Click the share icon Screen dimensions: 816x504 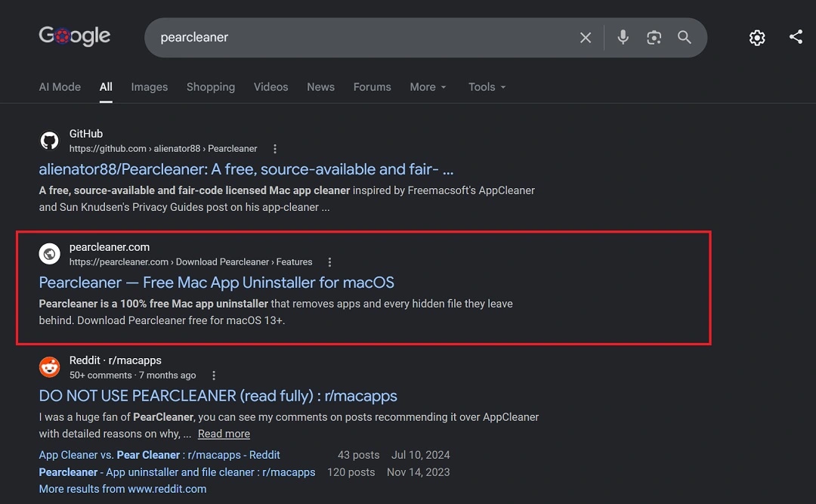tap(796, 36)
